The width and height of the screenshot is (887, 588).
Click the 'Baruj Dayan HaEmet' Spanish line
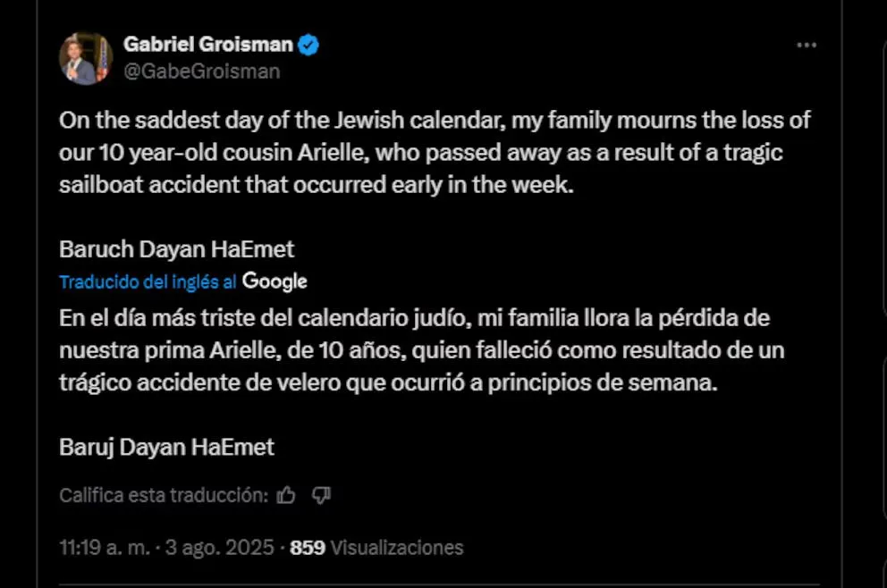click(x=166, y=447)
